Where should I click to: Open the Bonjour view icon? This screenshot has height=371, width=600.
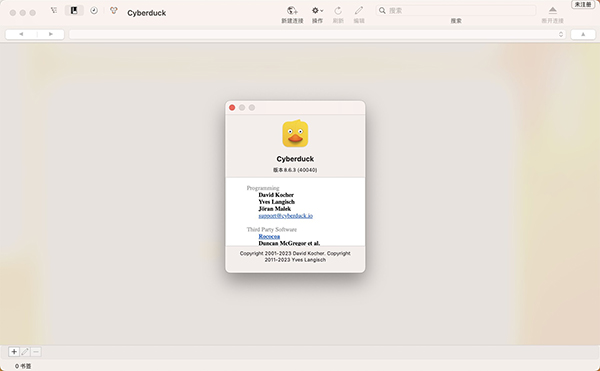point(114,11)
